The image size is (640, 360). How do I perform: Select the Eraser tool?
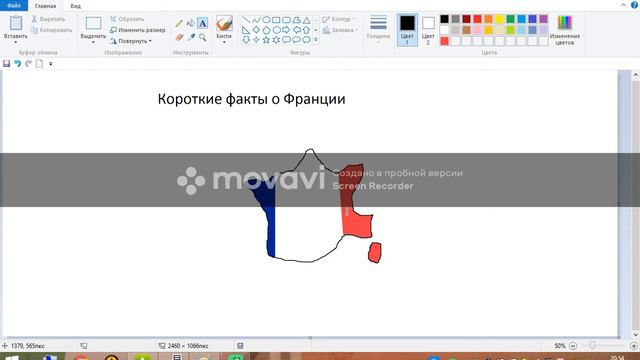tap(179, 38)
